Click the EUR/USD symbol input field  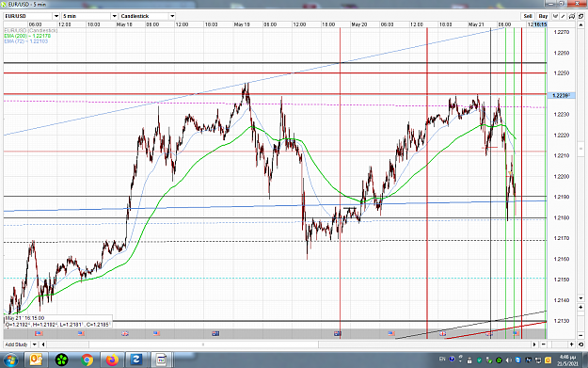click(28, 16)
